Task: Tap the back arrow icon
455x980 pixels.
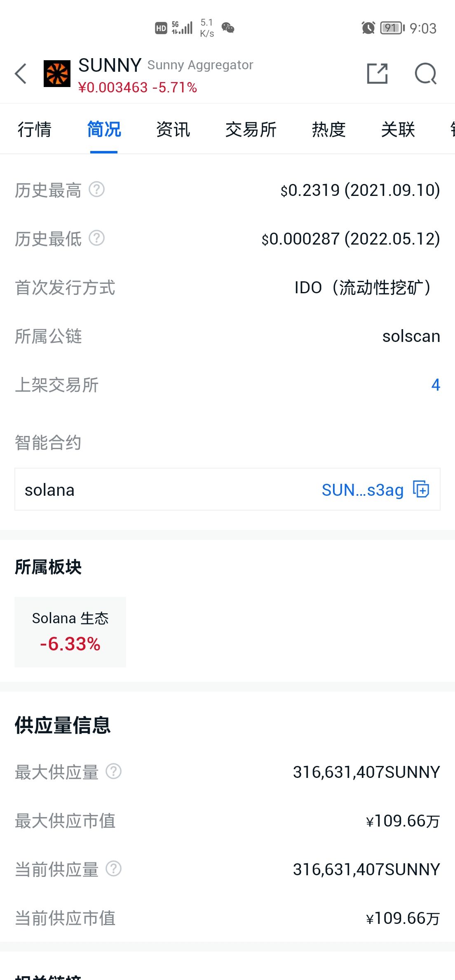Action: pyautogui.click(x=21, y=74)
